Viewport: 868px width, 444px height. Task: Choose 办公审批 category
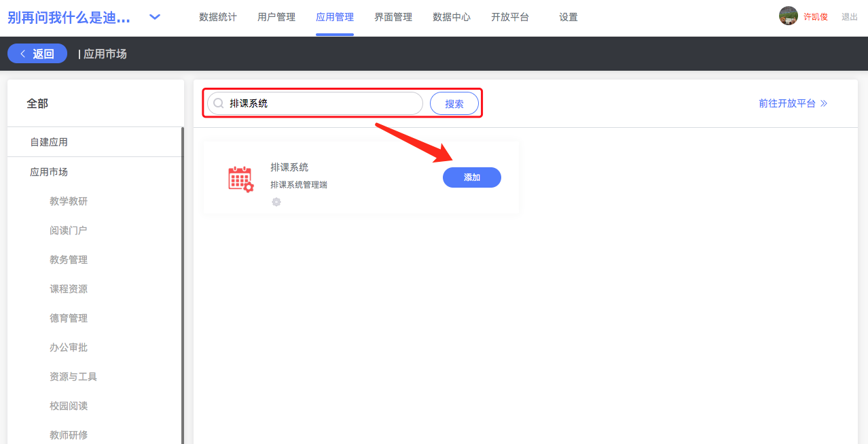(x=69, y=347)
